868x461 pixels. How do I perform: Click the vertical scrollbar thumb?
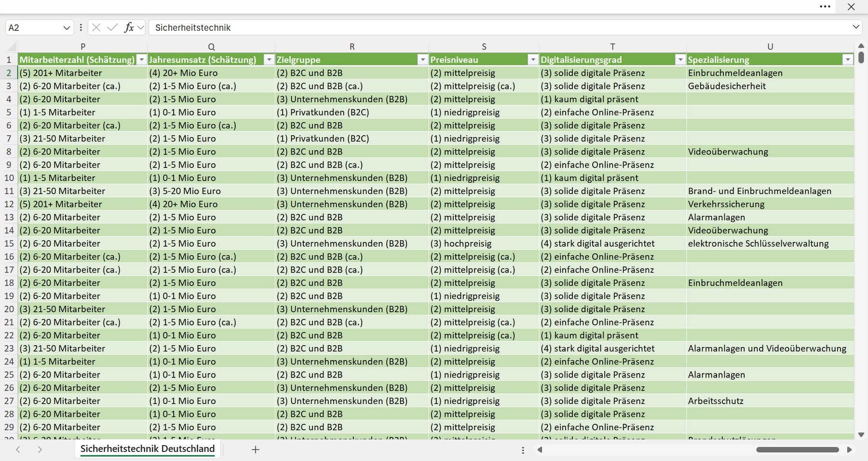tap(861, 57)
